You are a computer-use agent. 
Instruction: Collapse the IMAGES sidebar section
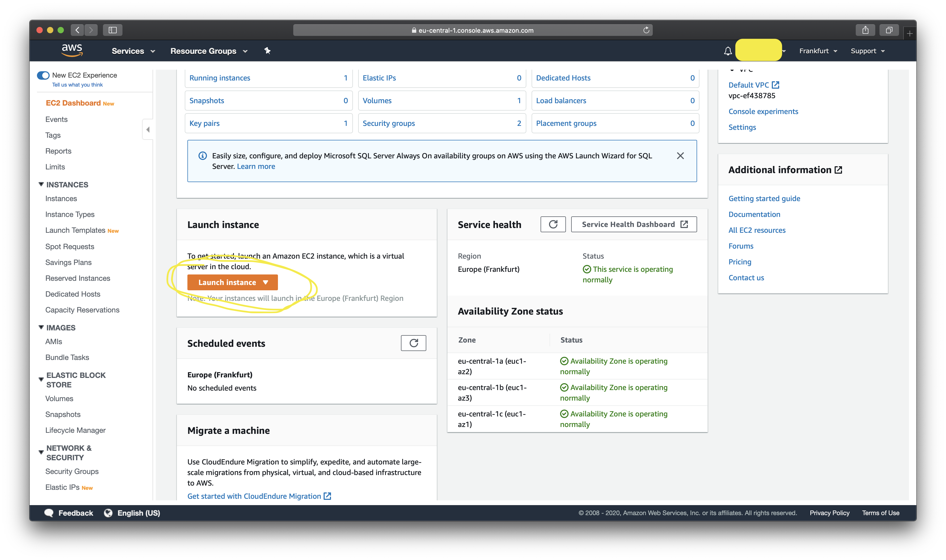(x=41, y=328)
